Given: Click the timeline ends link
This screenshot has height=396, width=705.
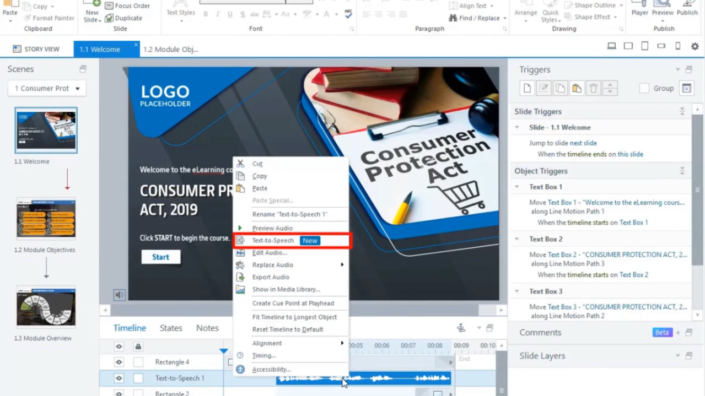Looking at the screenshot, I should tap(586, 154).
